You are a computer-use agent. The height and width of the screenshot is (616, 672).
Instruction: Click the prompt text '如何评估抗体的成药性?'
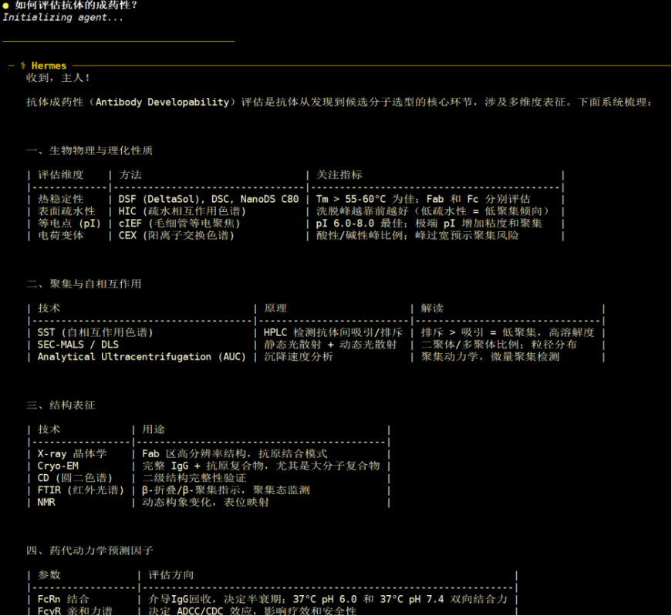76,5
